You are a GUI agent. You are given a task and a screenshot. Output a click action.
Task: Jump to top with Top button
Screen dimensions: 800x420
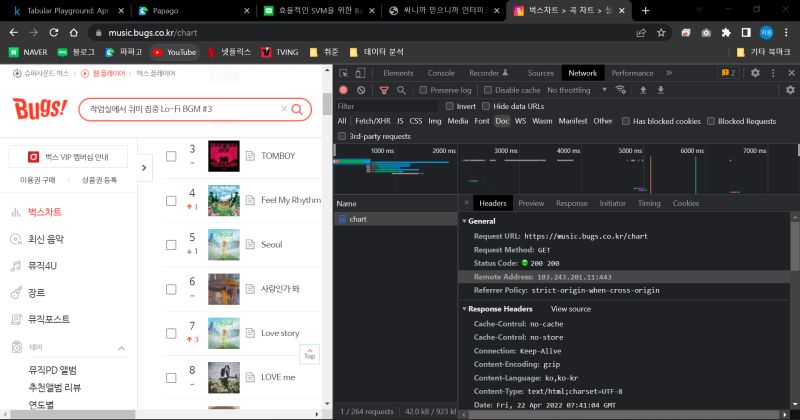(x=310, y=354)
